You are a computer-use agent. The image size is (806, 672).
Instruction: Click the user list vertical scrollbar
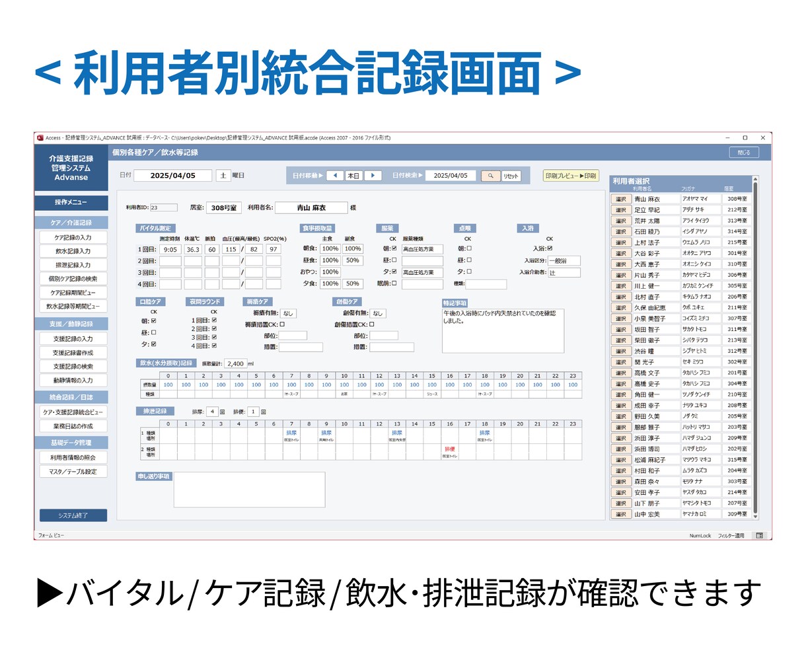pyautogui.click(x=756, y=347)
